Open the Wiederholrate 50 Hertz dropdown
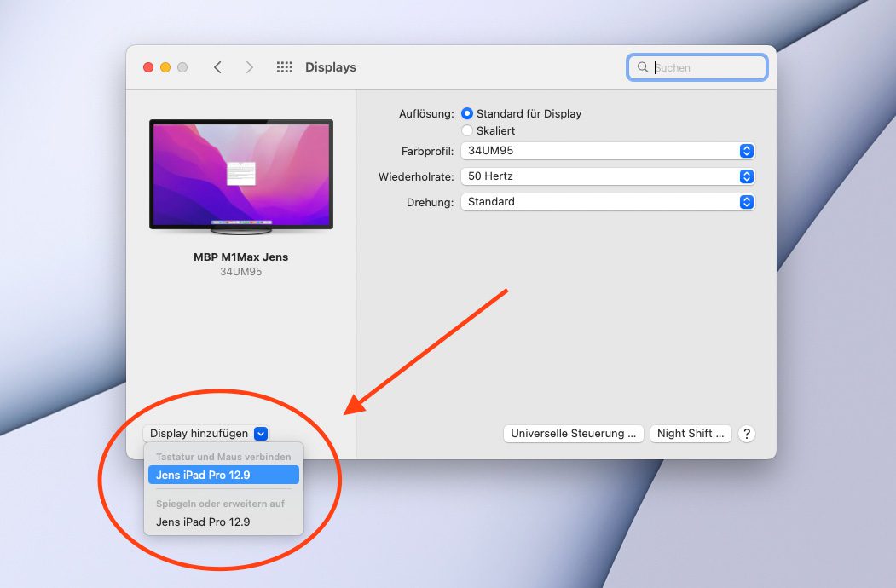The height and width of the screenshot is (588, 896). pos(608,176)
